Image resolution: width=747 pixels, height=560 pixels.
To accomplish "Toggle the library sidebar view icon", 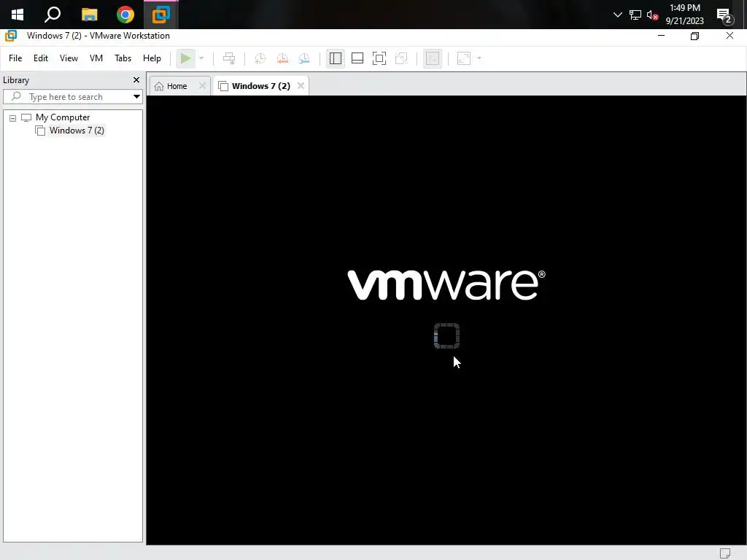I will [336, 58].
